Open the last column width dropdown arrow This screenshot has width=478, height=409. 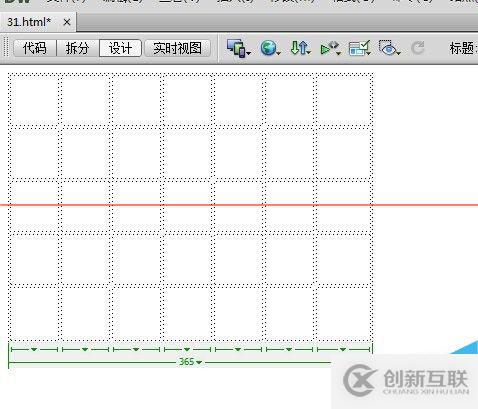tap(343, 349)
